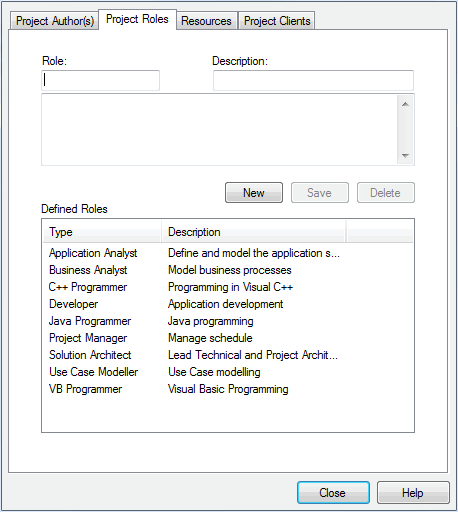Image resolution: width=458 pixels, height=512 pixels.
Task: Select the VB Programmer row
Action: pos(85,389)
